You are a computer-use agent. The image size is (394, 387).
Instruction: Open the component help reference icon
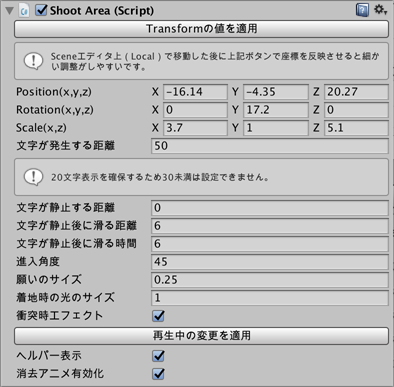(362, 10)
